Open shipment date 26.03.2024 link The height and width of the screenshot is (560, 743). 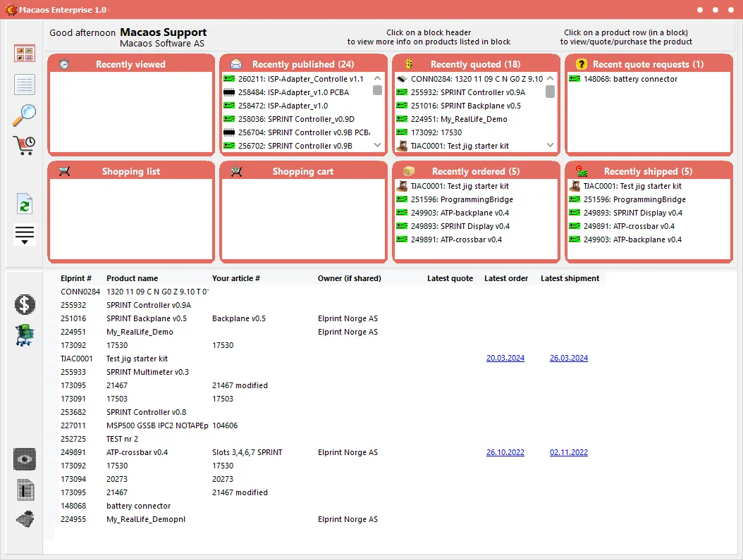(569, 358)
